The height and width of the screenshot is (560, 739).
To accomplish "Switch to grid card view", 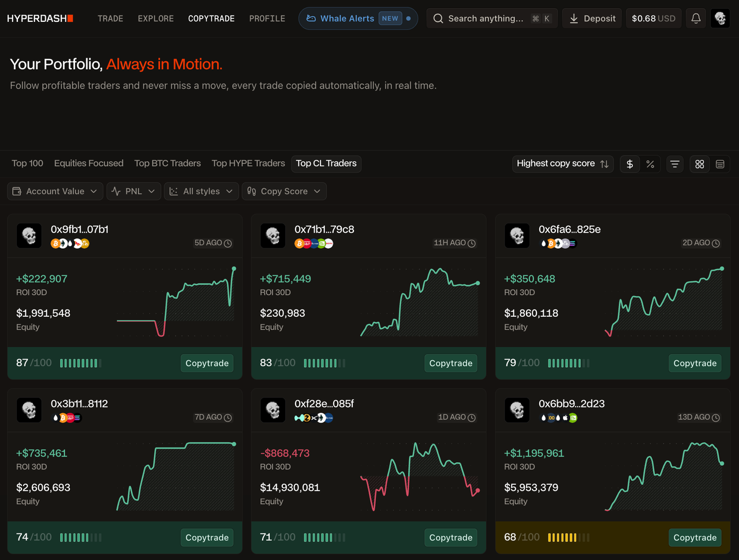I will pos(700,164).
